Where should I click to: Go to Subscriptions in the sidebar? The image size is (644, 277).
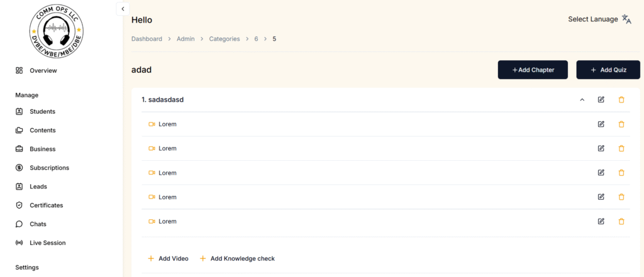click(49, 168)
